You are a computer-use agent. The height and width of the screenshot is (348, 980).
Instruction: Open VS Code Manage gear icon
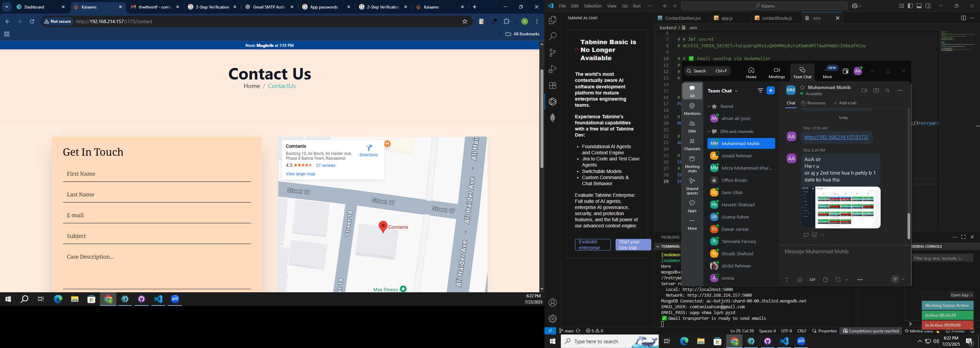pos(553,319)
